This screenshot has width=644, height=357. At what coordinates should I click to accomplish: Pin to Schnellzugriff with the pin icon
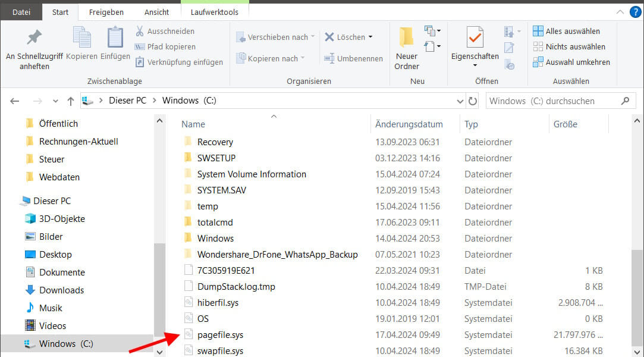click(34, 38)
